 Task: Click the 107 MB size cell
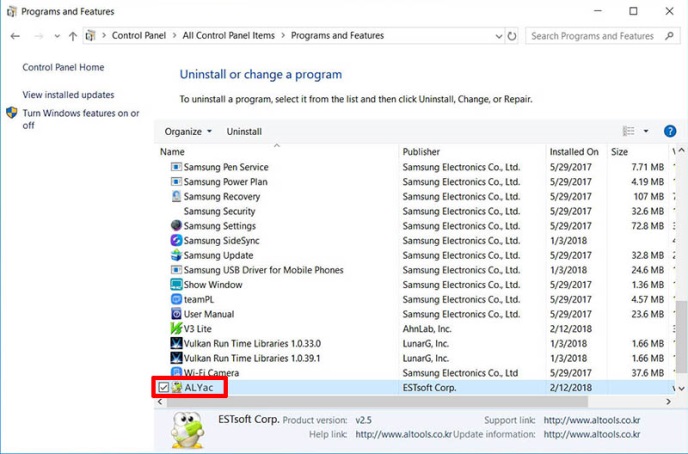tap(648, 196)
